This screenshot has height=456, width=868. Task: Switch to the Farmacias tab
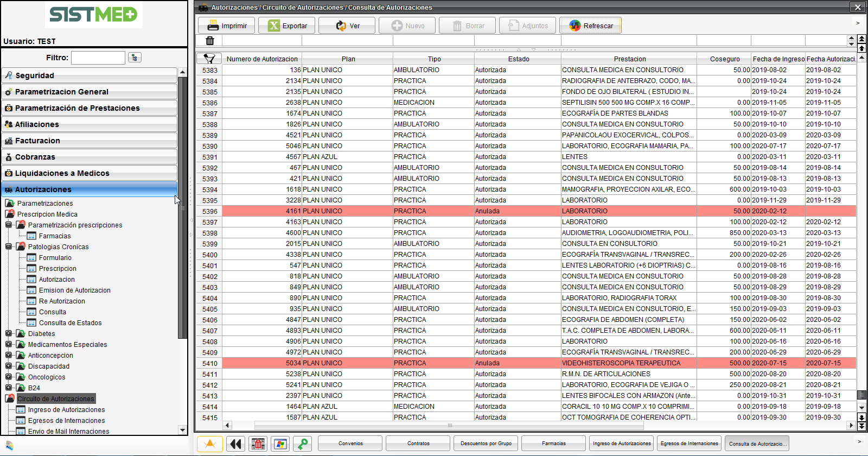pos(553,444)
